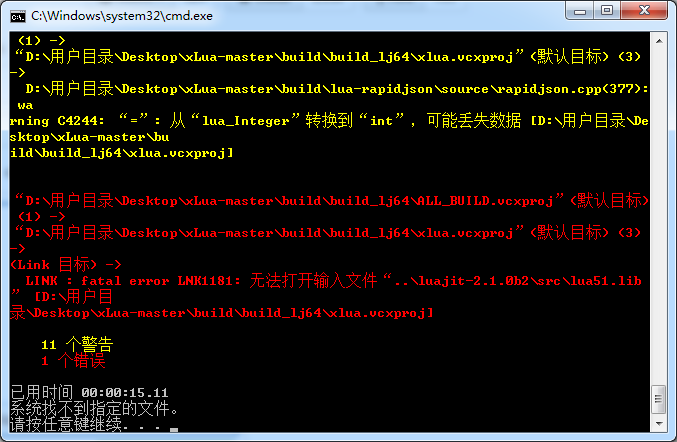This screenshot has height=442, width=677.
Task: Click the scrollbar up arrow
Action: click(x=659, y=41)
